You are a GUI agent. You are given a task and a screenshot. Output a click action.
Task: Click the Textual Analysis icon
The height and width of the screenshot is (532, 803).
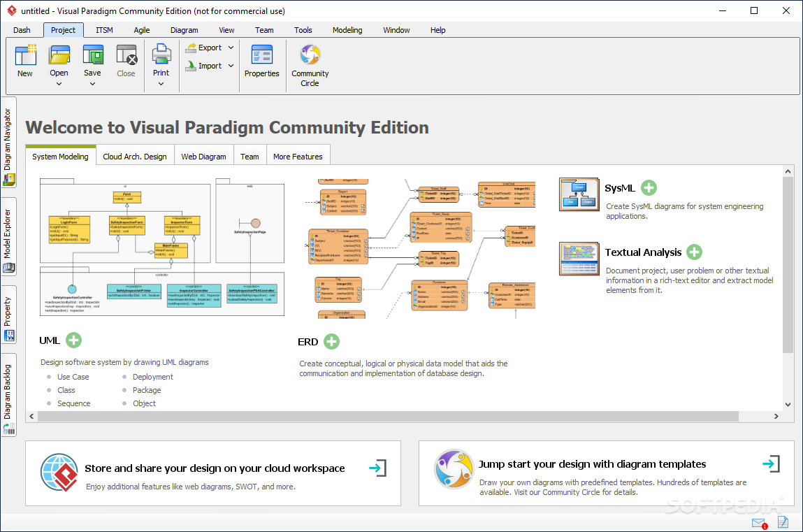click(x=579, y=259)
